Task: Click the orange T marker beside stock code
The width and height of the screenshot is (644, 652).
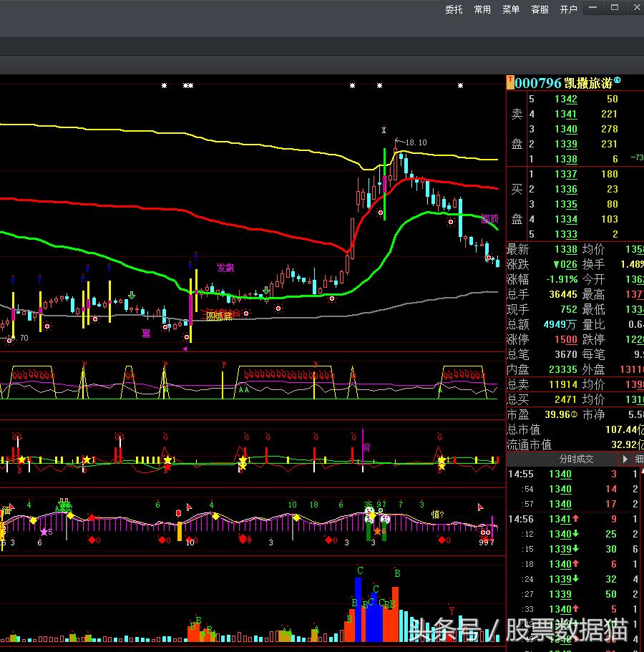Action: [x=510, y=82]
